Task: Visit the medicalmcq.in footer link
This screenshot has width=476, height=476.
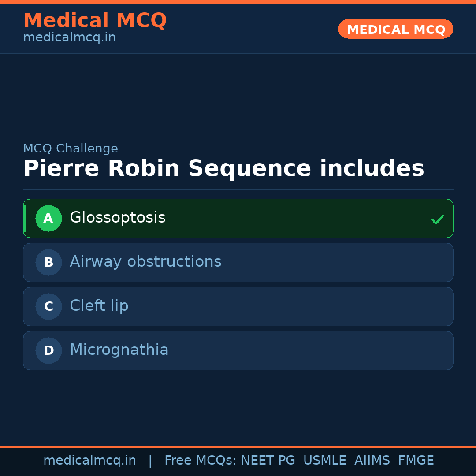Action: point(90,460)
